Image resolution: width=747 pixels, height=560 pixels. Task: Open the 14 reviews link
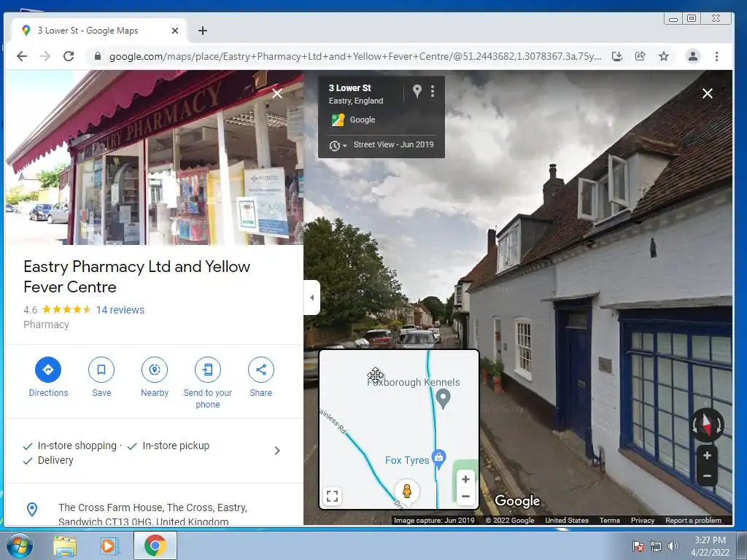click(120, 310)
